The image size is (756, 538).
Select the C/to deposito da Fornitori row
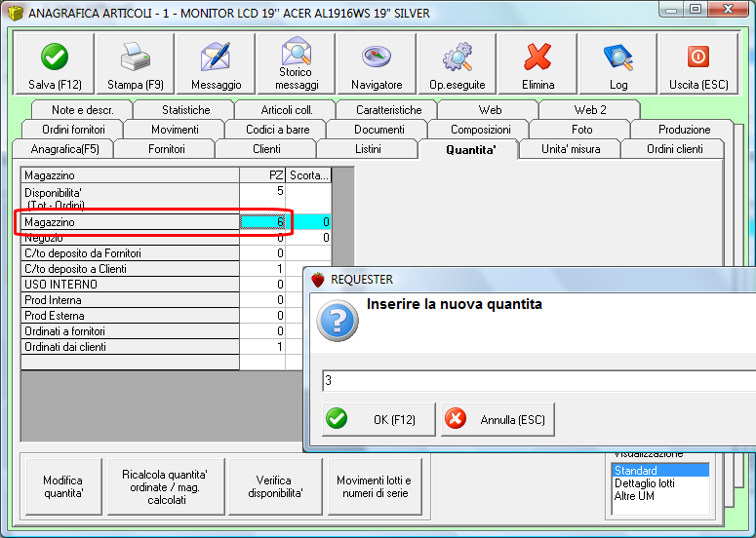coord(130,253)
